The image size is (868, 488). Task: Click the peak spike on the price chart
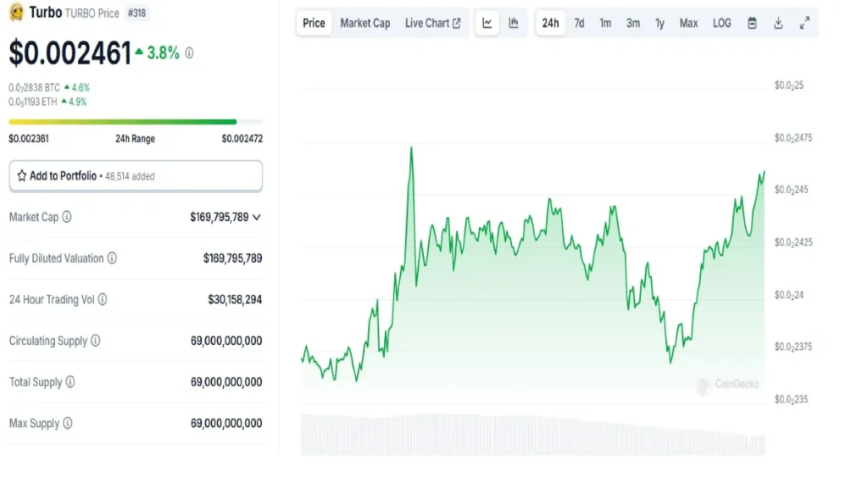(411, 149)
